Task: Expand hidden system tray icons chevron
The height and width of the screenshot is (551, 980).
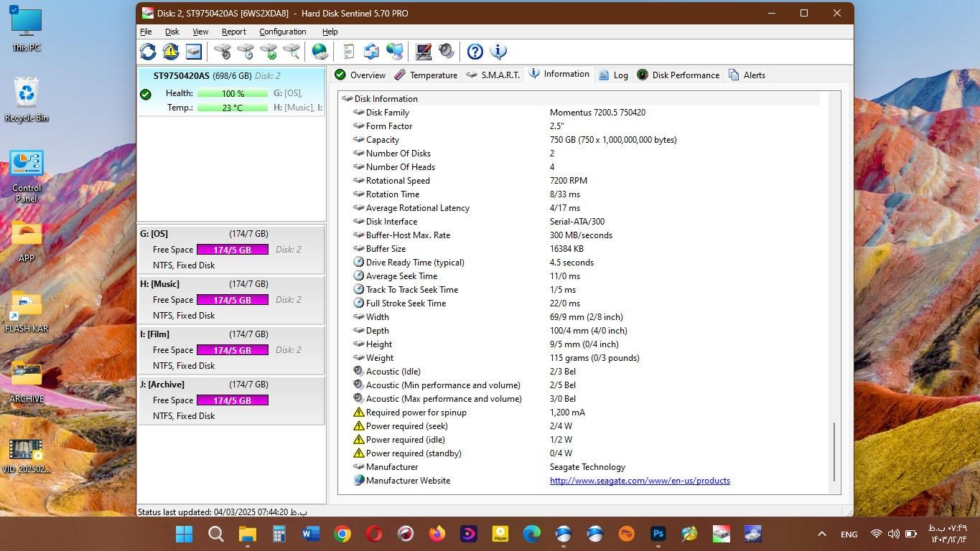Action: 822,534
